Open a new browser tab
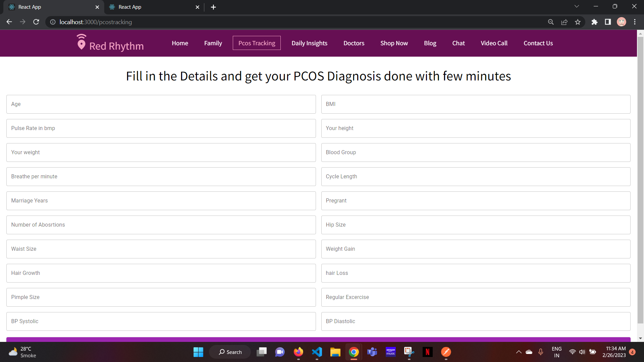Viewport: 644px width, 362px height. tap(213, 7)
